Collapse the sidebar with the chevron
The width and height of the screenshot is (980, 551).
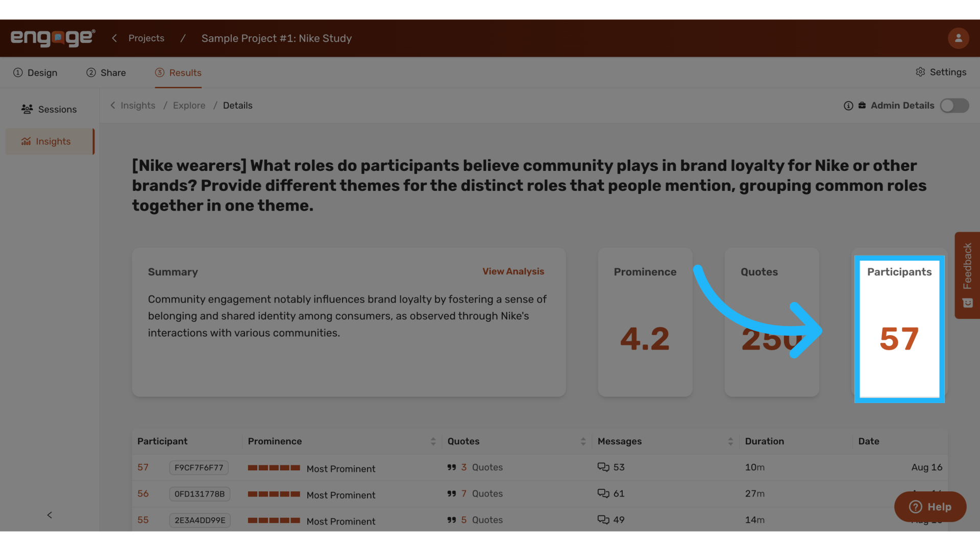coord(50,515)
